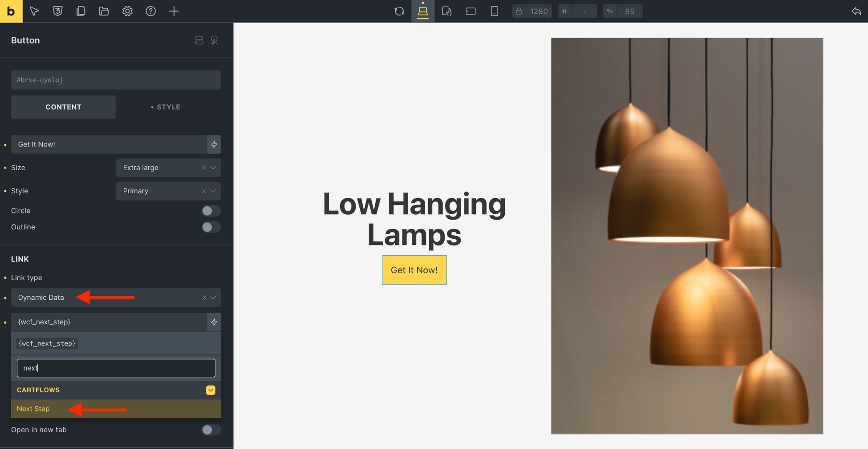Switch to the CONTENT tab
868x449 pixels.
64,107
